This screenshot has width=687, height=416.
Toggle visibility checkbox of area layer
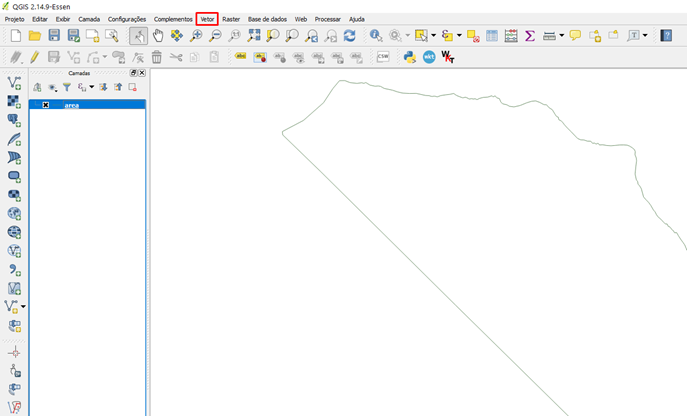coord(46,105)
